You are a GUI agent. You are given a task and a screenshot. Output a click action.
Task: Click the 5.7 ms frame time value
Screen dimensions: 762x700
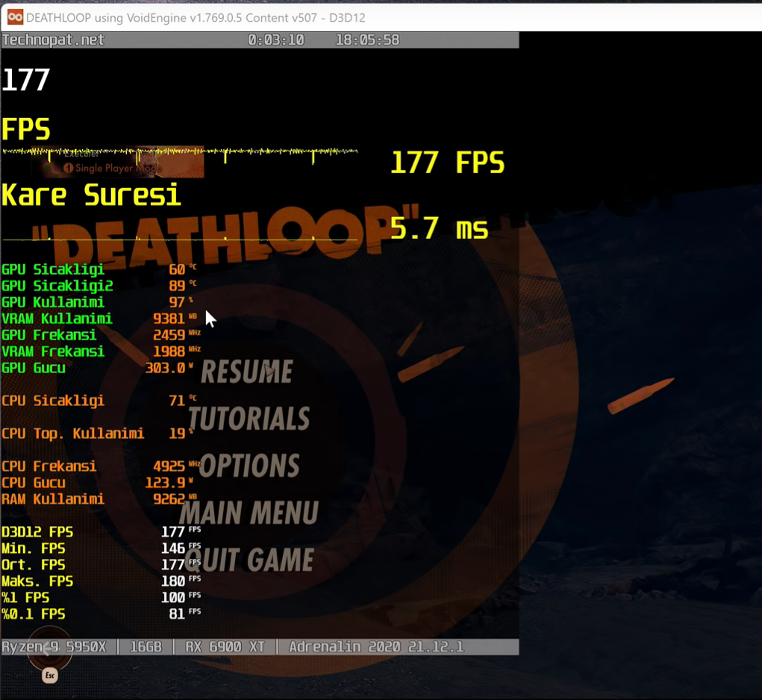coord(439,228)
